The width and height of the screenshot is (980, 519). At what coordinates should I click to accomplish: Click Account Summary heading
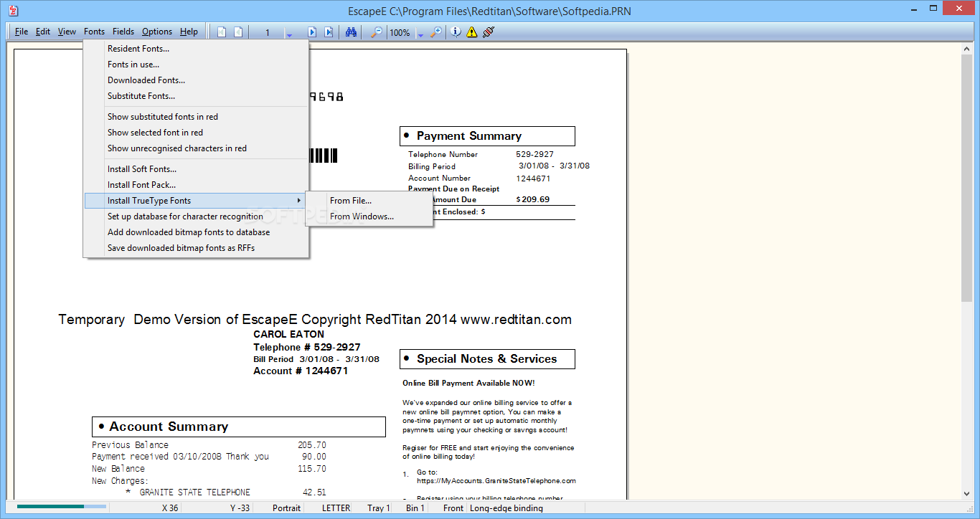coord(169,427)
